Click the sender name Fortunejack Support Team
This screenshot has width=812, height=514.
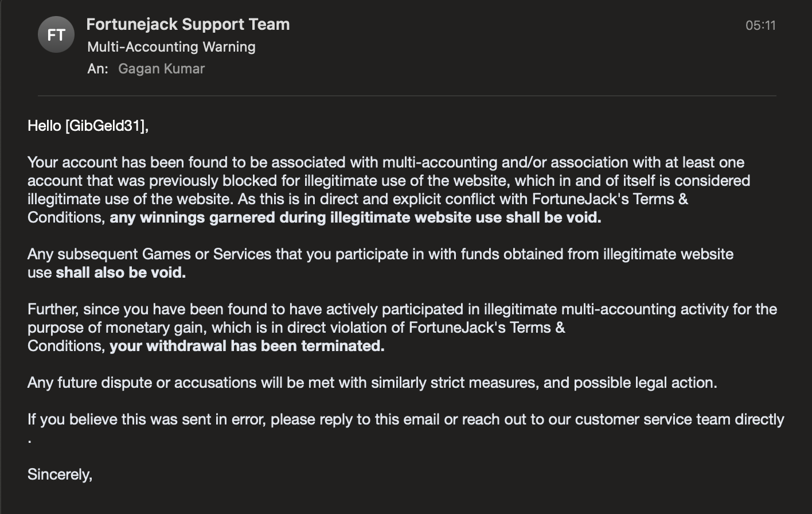[x=188, y=25]
